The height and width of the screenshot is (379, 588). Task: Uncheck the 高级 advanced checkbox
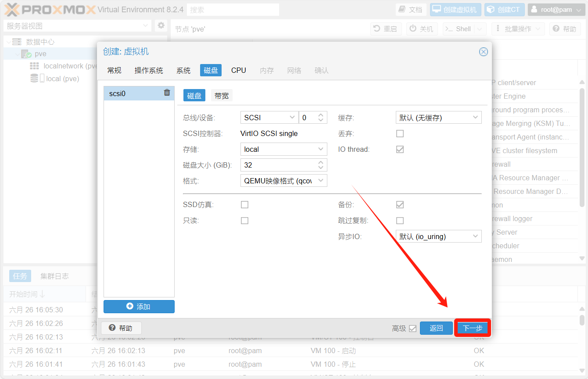[412, 329]
